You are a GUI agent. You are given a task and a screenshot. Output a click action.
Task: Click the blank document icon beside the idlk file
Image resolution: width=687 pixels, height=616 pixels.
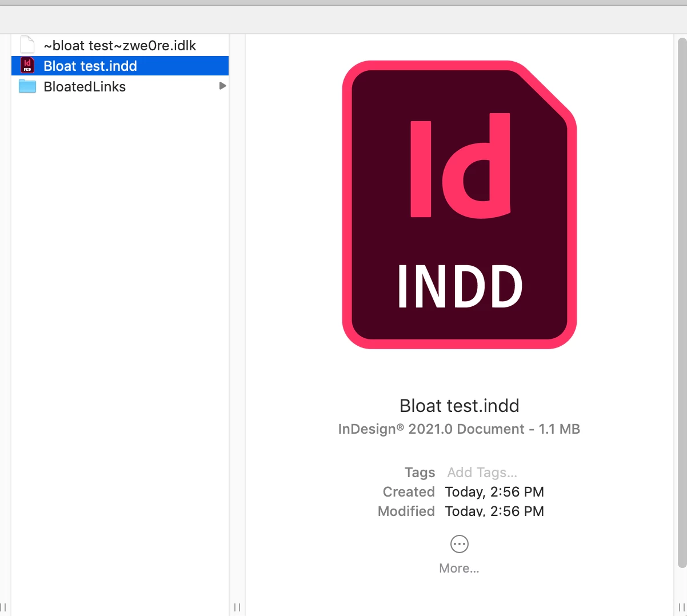pos(27,45)
